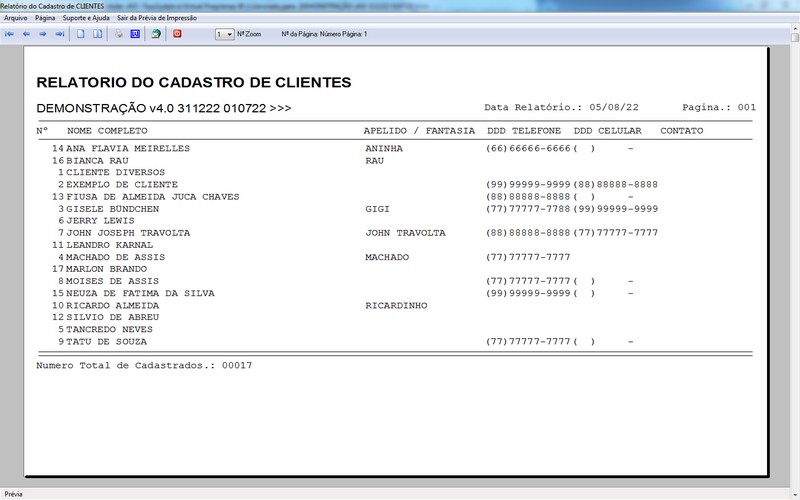
Task: Click previous page arrow icon
Action: click(x=26, y=34)
